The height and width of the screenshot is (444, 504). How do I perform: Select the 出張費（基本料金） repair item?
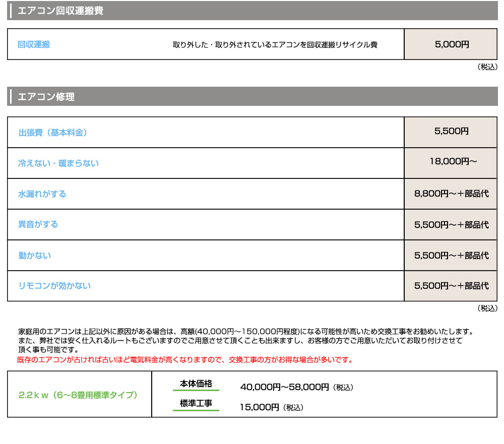pos(52,133)
